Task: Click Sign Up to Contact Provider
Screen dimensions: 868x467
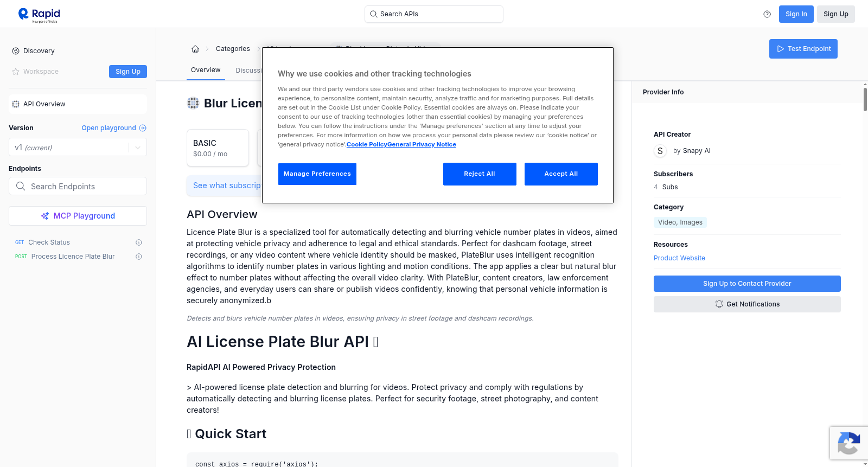Action: pos(747,284)
